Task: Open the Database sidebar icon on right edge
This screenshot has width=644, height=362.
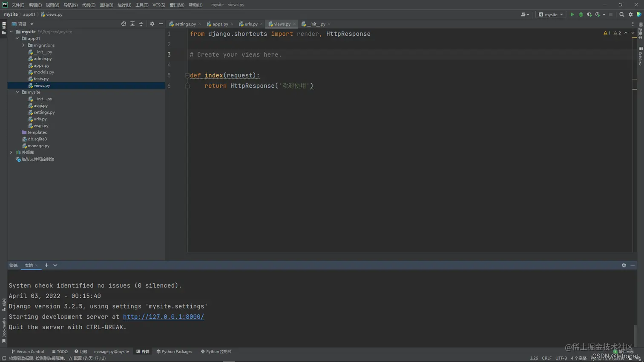Action: [x=640, y=31]
